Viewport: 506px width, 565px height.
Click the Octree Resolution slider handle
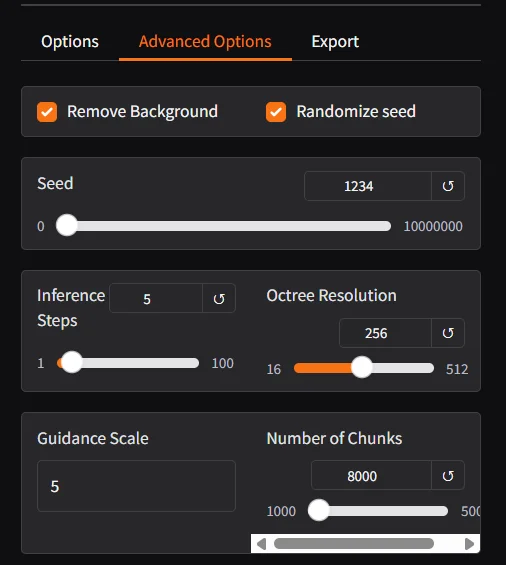point(361,367)
